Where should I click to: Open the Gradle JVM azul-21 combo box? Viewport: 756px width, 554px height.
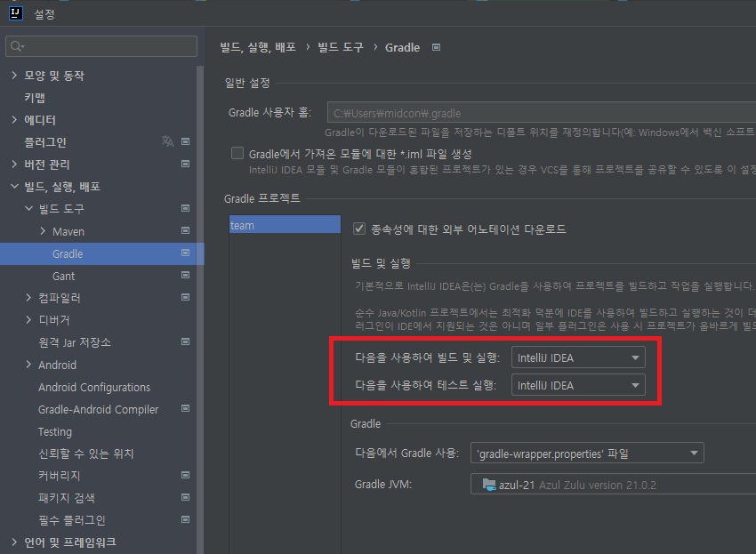(x=614, y=484)
